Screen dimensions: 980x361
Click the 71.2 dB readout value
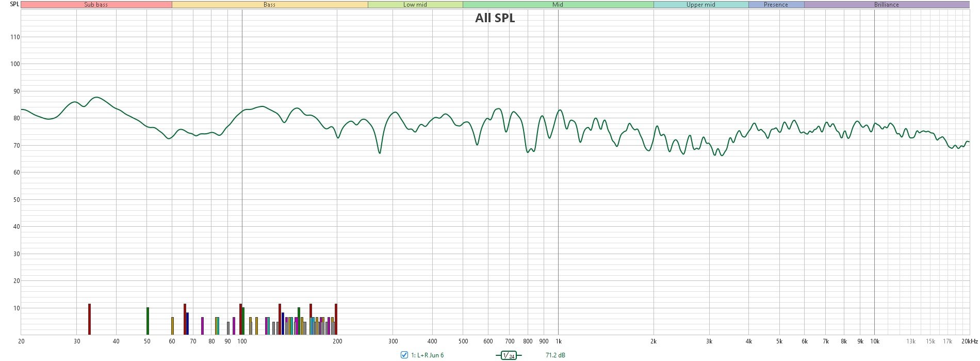(x=555, y=355)
